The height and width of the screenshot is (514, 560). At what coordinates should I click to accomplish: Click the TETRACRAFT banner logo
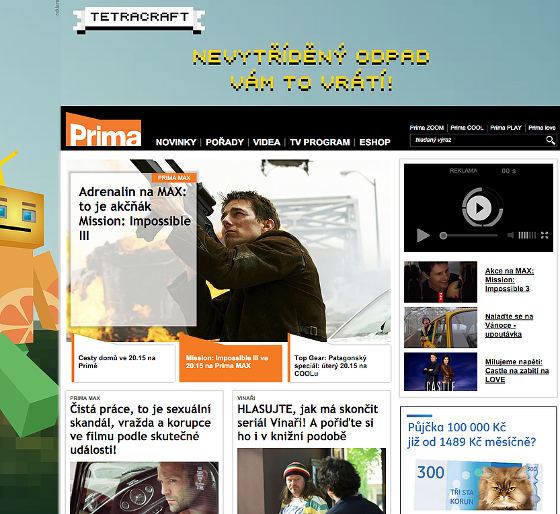(x=139, y=20)
